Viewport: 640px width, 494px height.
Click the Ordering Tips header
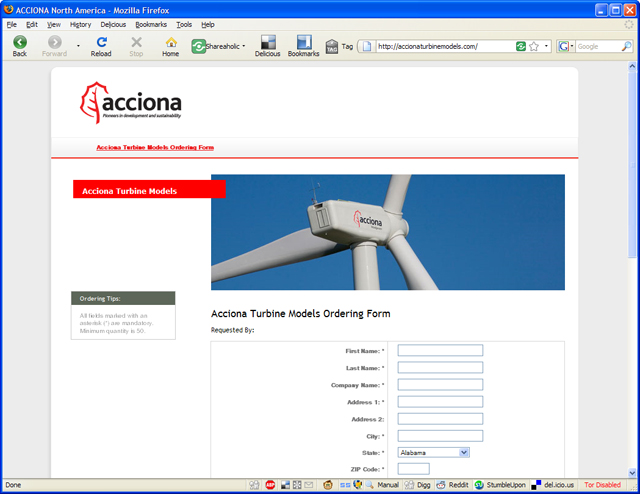click(x=123, y=298)
